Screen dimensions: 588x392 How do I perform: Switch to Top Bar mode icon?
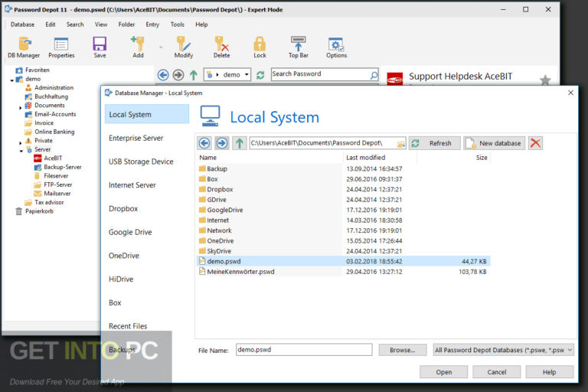298,47
